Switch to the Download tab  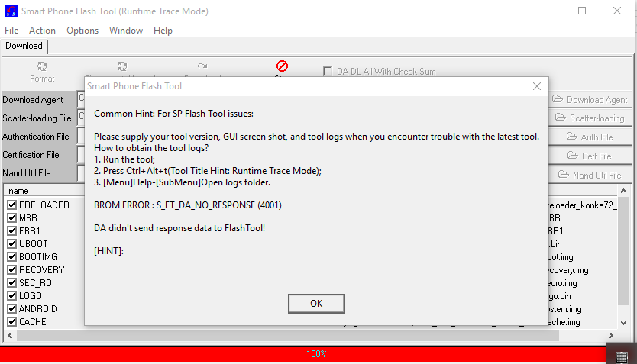coord(24,46)
